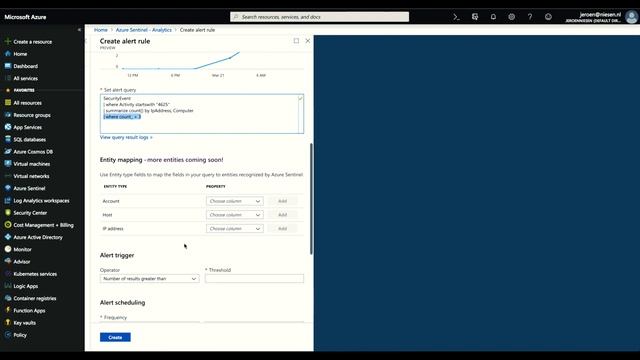Image resolution: width=640 pixels, height=360 pixels.
Task: Open Cloud Shell icon in top bar
Action: (456, 17)
